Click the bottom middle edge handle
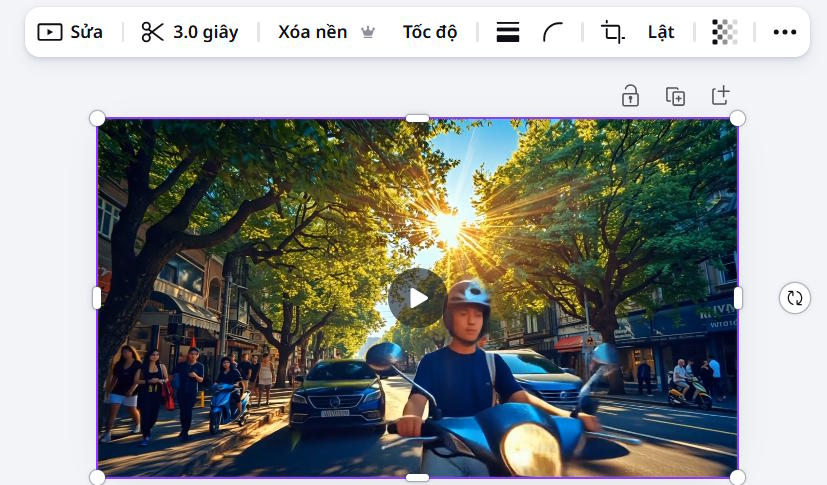The width and height of the screenshot is (827, 485). pyautogui.click(x=417, y=478)
